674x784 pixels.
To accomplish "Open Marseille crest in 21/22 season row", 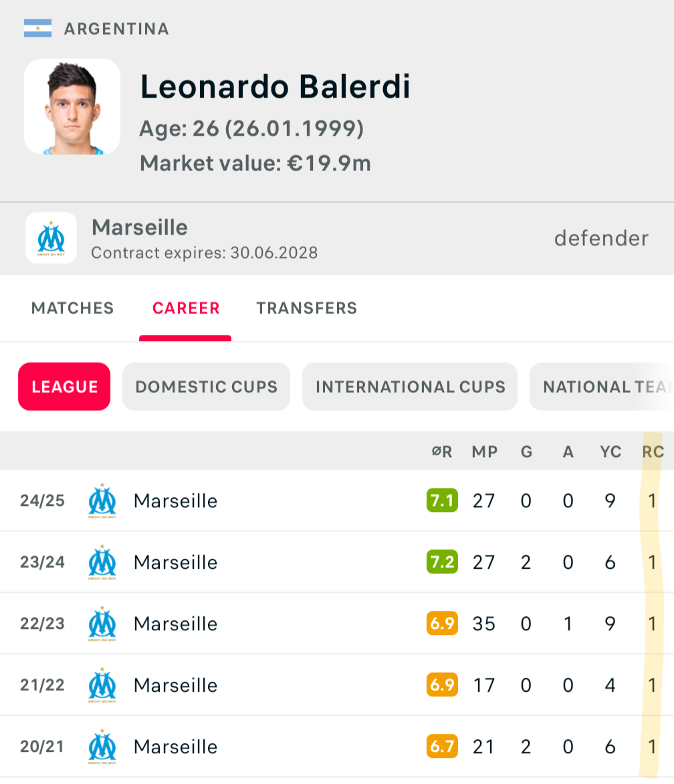I will [102, 685].
